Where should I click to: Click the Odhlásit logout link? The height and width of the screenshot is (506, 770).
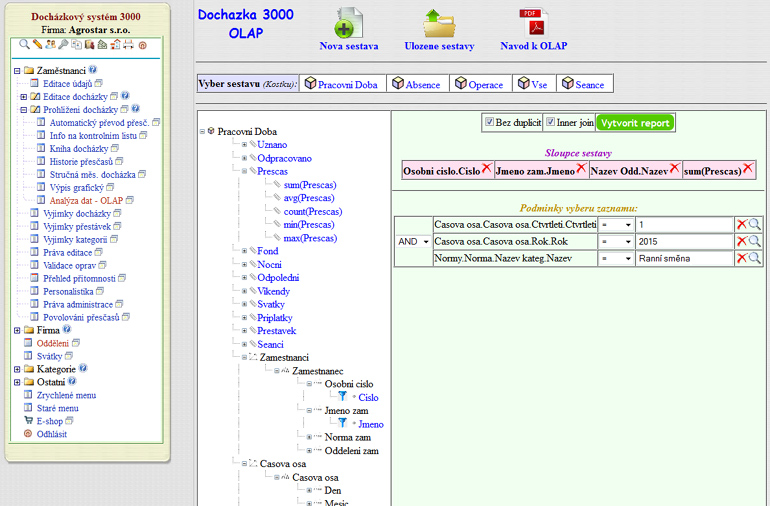click(52, 434)
